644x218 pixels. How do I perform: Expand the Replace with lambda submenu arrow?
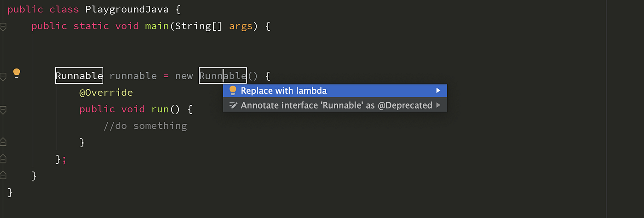pyautogui.click(x=438, y=91)
